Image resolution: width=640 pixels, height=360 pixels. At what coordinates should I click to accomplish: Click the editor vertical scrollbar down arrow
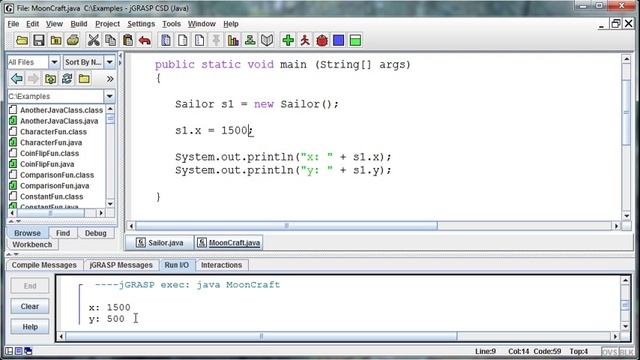pyautogui.click(x=627, y=216)
